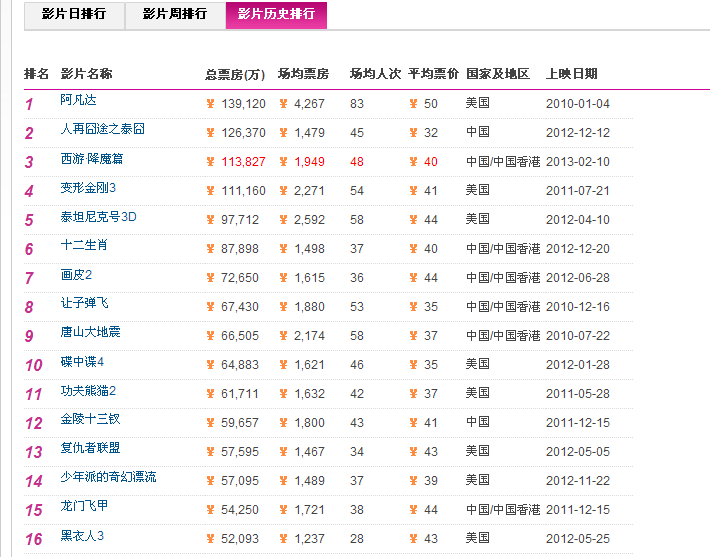
Task: Select total box office value 66,505
Action: click(240, 336)
